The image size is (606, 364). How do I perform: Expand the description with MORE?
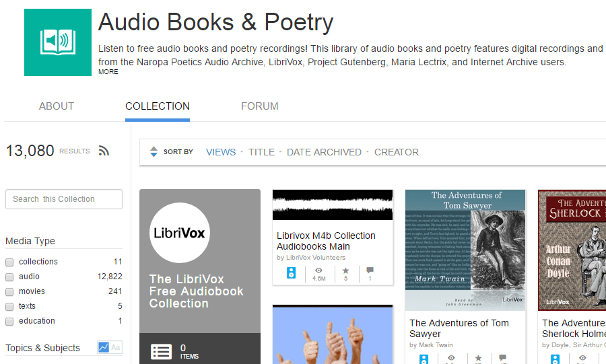(x=108, y=72)
